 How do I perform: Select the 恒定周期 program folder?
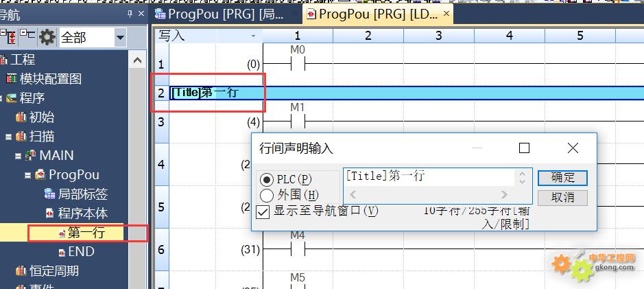(54, 271)
